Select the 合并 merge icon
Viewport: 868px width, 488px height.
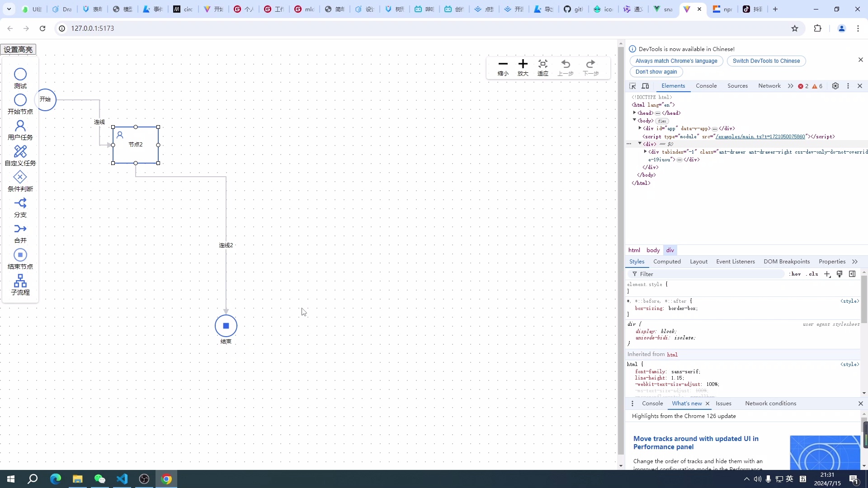point(20,229)
